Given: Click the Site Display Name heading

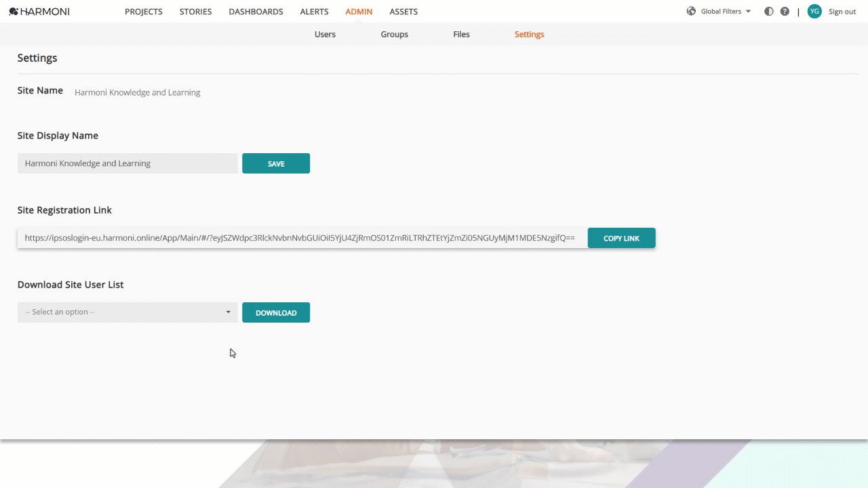Looking at the screenshot, I should (x=58, y=136).
